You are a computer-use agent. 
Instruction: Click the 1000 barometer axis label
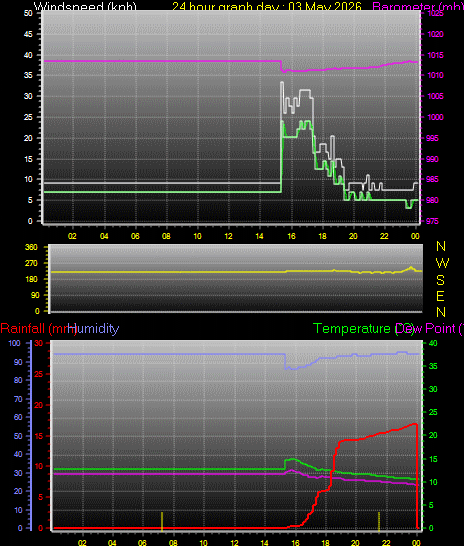tap(435, 117)
